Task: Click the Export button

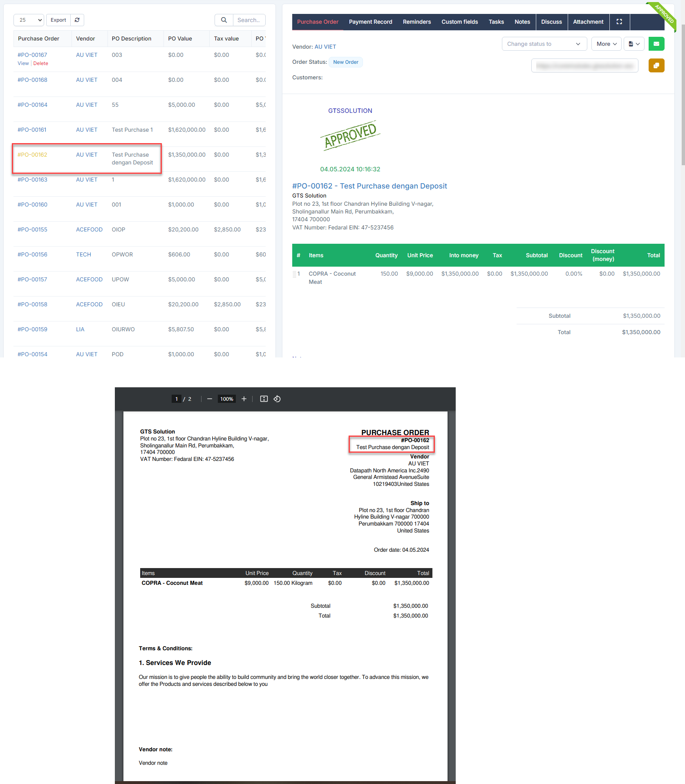Action: point(58,20)
